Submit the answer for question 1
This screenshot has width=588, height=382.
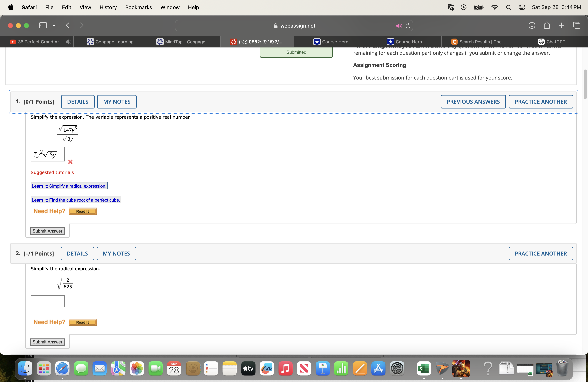click(x=47, y=231)
